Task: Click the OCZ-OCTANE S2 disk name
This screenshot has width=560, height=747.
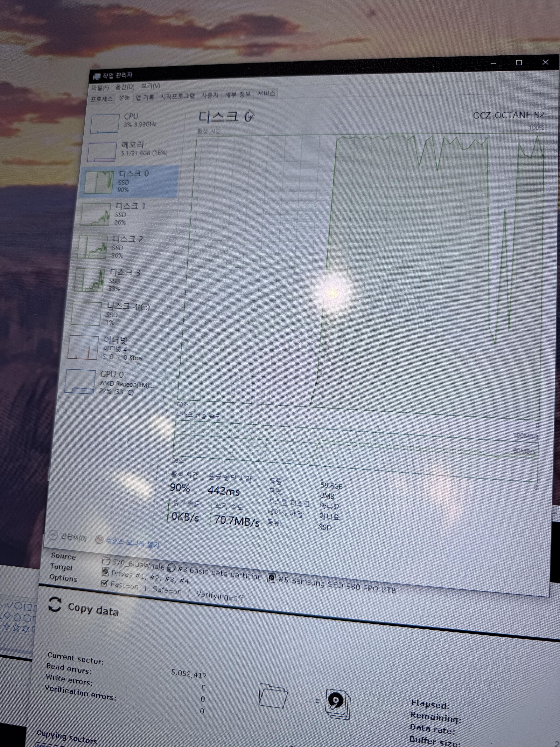Action: coord(508,115)
